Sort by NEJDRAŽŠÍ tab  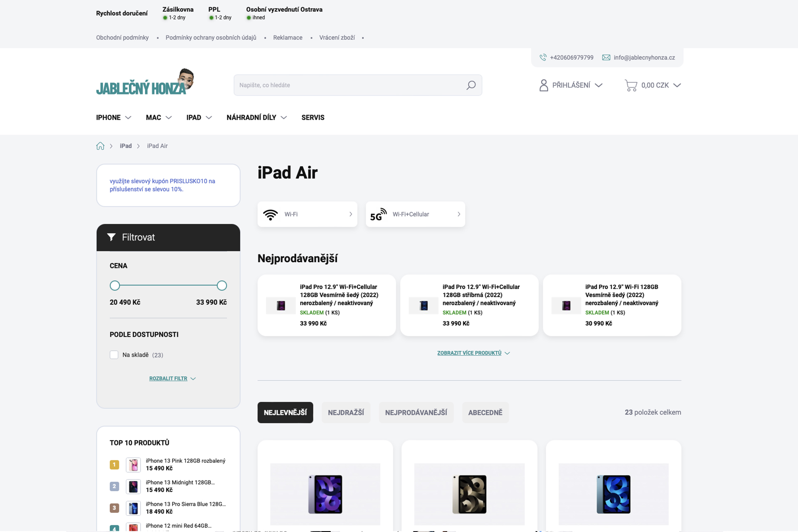[346, 412]
